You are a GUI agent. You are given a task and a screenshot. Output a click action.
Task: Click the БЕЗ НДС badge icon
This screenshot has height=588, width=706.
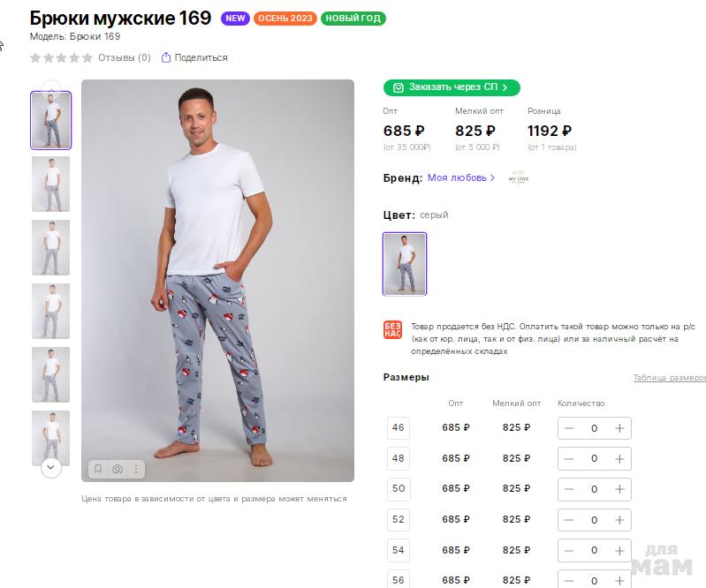(392, 330)
